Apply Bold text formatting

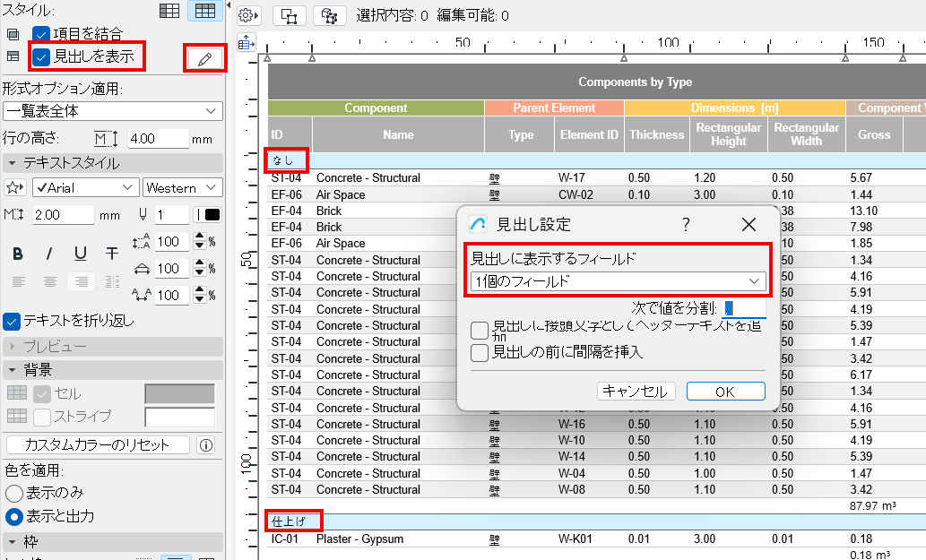click(17, 254)
